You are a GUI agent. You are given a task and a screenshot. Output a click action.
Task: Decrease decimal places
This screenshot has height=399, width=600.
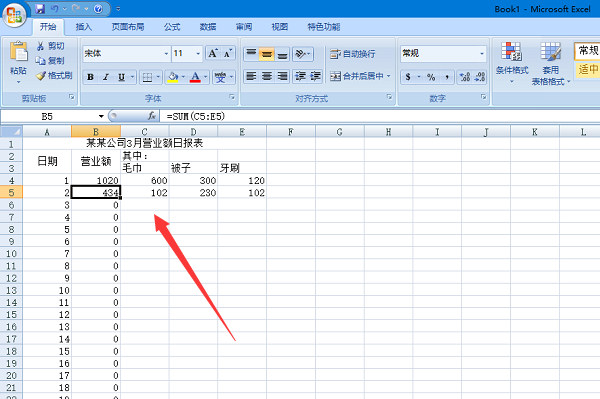coord(480,77)
